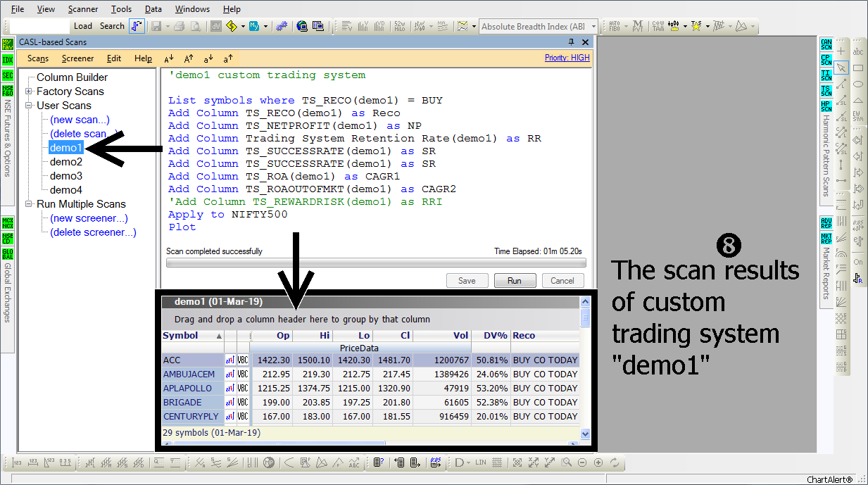
Task: Click the NSE F&O icon in left sidebar
Action: [8, 90]
